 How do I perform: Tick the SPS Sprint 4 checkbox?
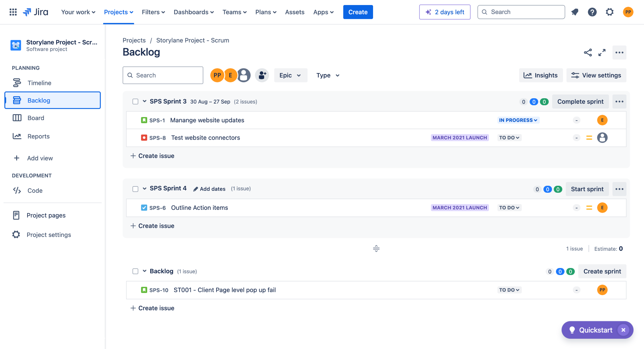pyautogui.click(x=135, y=189)
